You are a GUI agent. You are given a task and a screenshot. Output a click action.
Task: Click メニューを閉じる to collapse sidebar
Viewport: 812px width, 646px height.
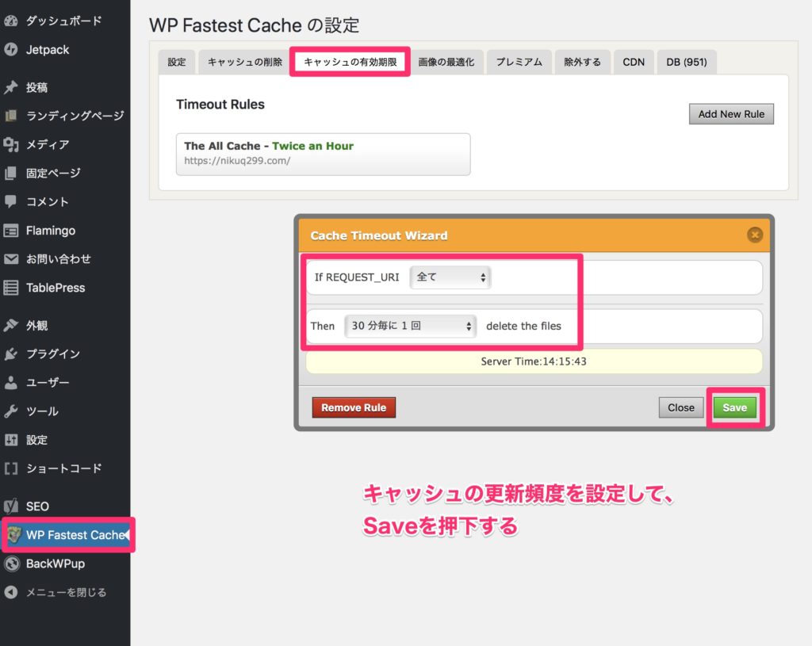point(65,592)
